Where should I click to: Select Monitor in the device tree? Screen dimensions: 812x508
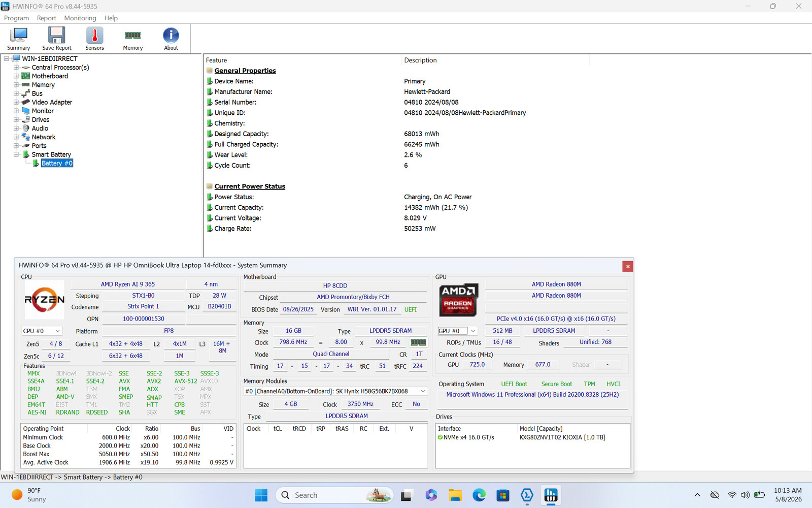pos(43,111)
